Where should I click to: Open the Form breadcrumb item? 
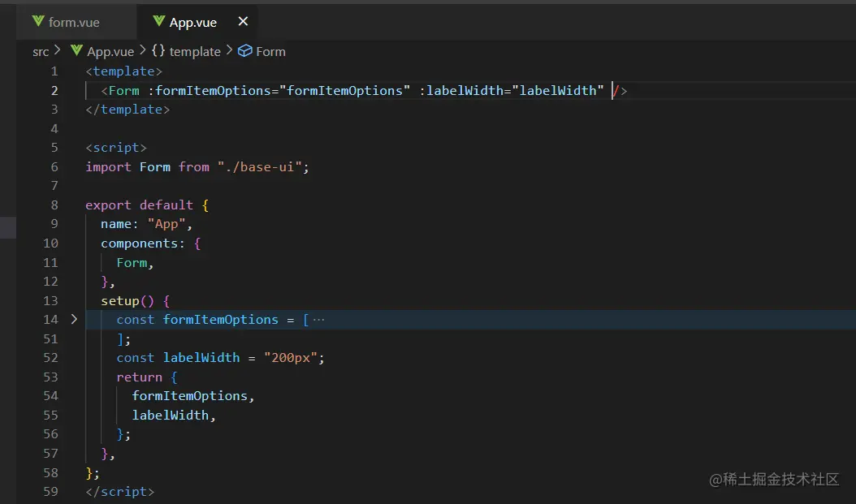click(270, 52)
